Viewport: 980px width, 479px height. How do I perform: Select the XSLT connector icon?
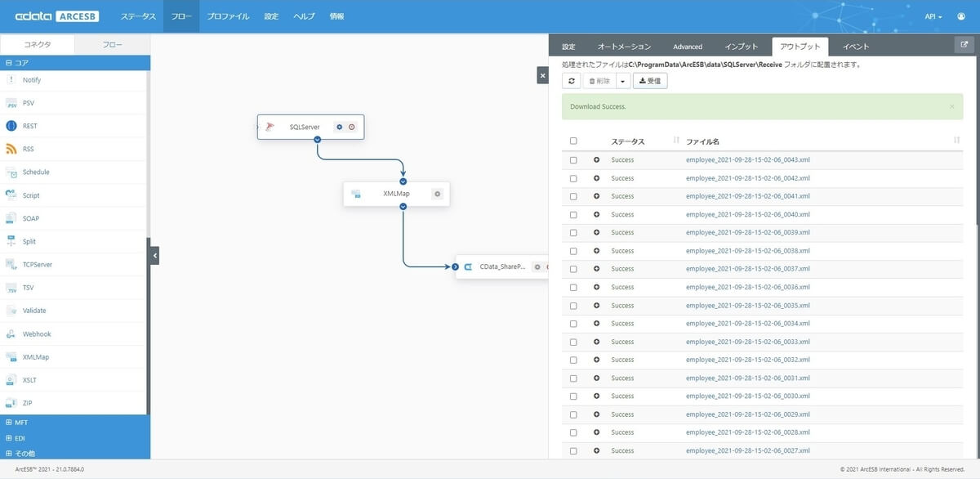(11, 380)
